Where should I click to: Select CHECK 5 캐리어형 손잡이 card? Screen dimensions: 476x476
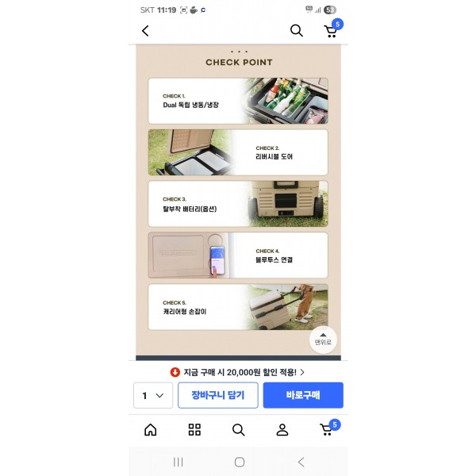(238, 307)
